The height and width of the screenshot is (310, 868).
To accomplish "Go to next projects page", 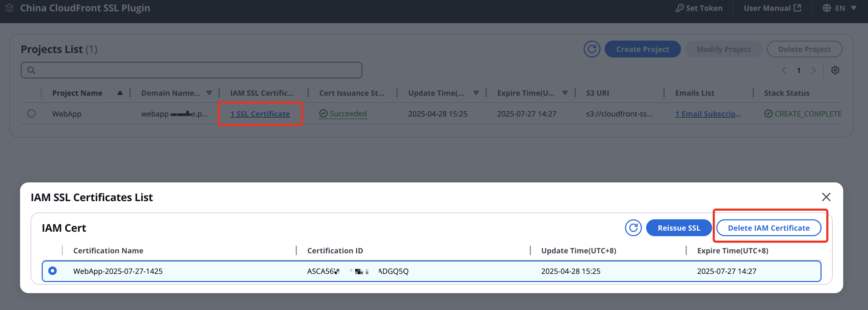I will [x=813, y=70].
